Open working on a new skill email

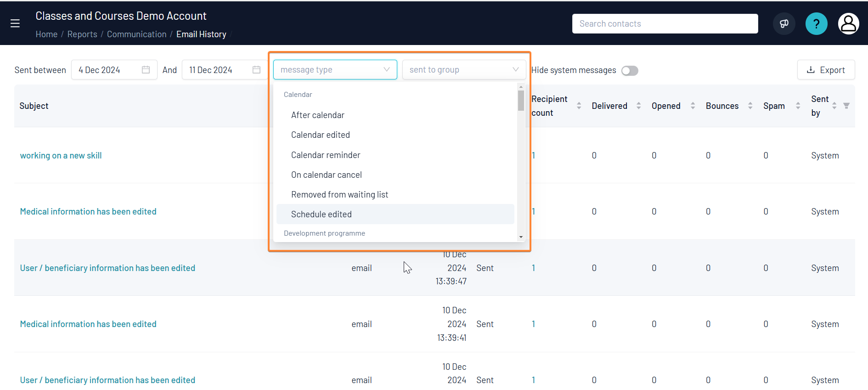(61, 155)
